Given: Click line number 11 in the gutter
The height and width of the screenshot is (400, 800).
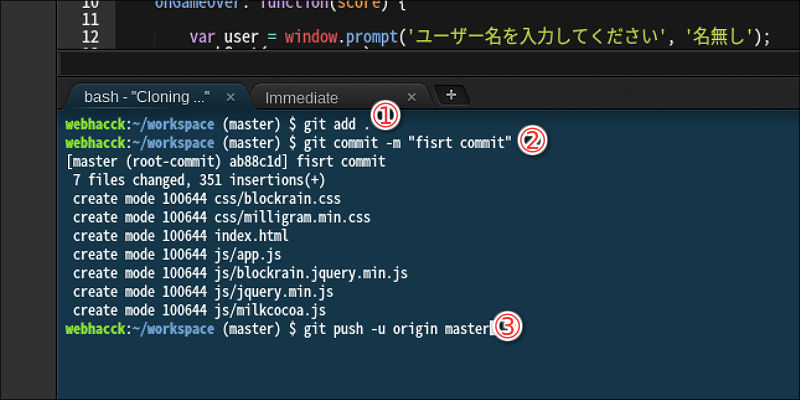Looking at the screenshot, I should pos(90,19).
